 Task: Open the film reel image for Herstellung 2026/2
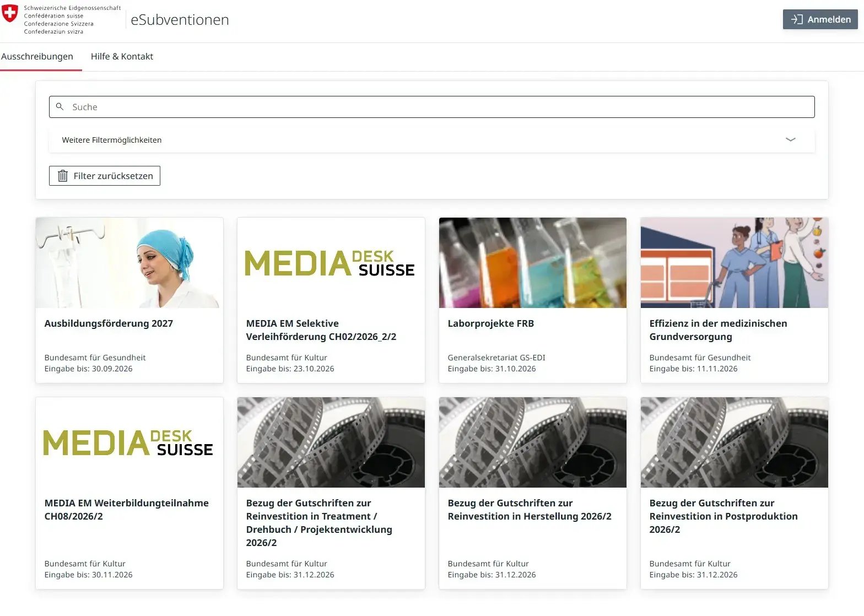point(533,442)
